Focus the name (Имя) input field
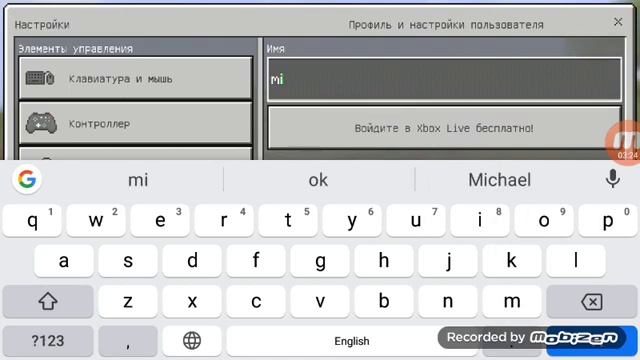Viewport: 640px width, 360px height. [x=444, y=79]
